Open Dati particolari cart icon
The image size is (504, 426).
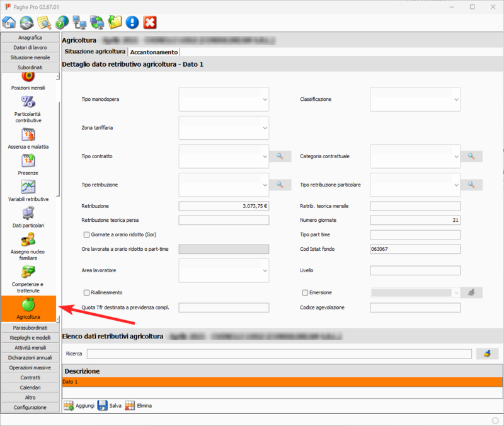[x=28, y=213]
